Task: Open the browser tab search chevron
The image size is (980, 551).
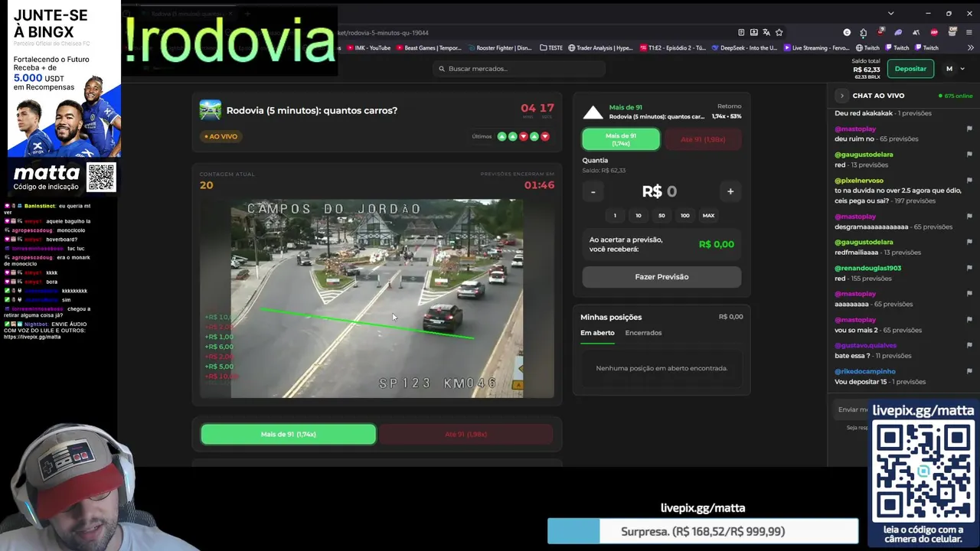Action: (890, 13)
